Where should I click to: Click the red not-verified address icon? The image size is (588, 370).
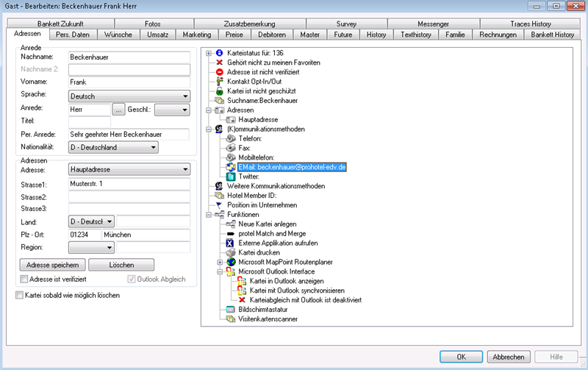coord(219,72)
